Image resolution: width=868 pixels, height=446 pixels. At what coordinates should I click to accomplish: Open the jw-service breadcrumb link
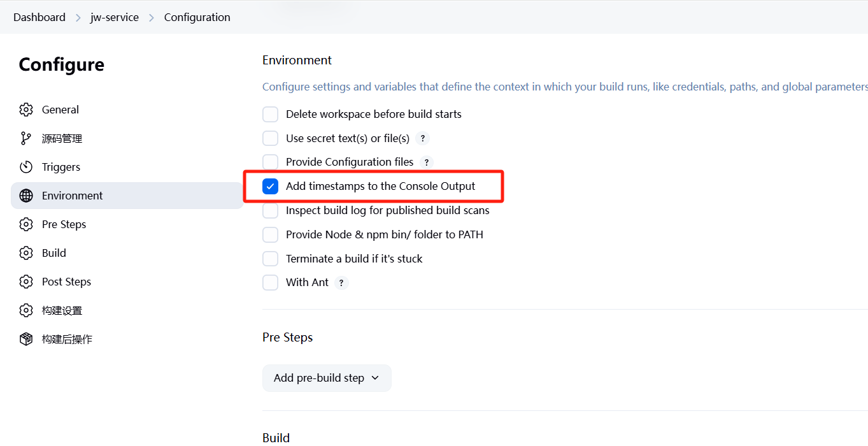coord(115,17)
